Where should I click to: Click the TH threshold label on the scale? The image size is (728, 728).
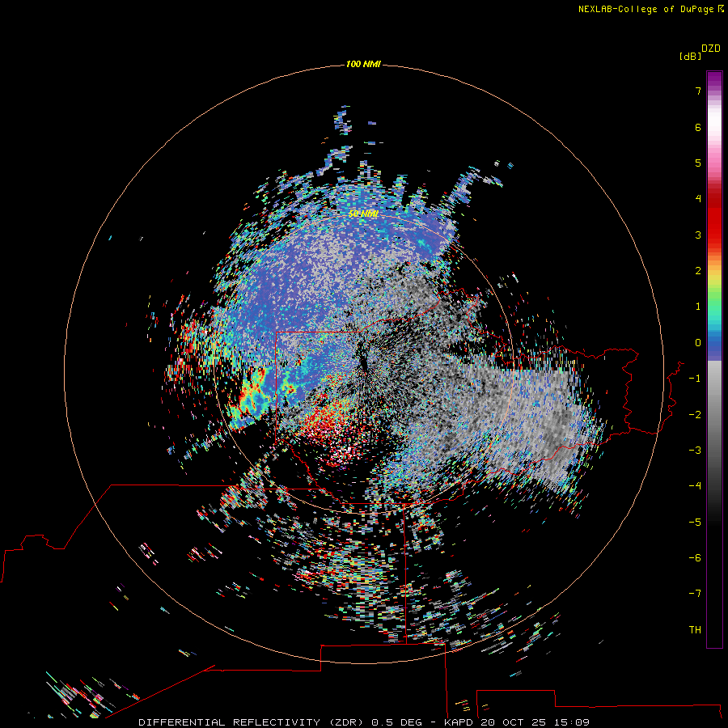pyautogui.click(x=695, y=630)
